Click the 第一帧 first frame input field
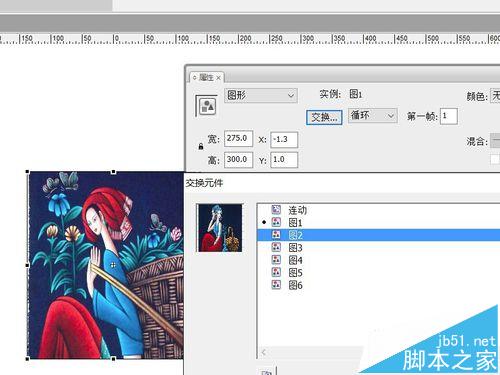The image size is (500, 375). coord(449,116)
